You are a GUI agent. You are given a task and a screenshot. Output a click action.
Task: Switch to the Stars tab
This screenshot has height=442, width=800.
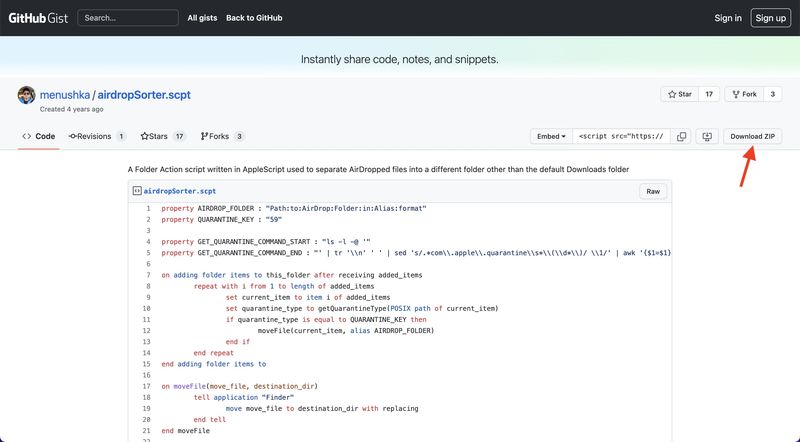coord(163,136)
